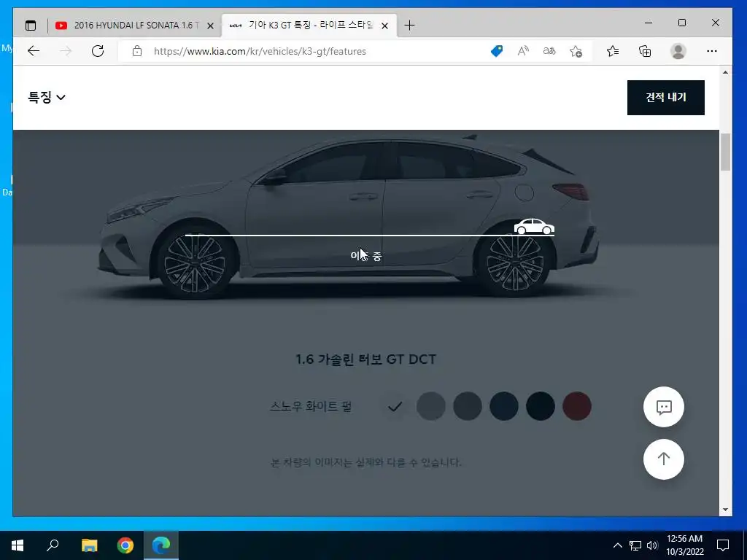Open Collections panel
747x560 pixels.
(645, 51)
